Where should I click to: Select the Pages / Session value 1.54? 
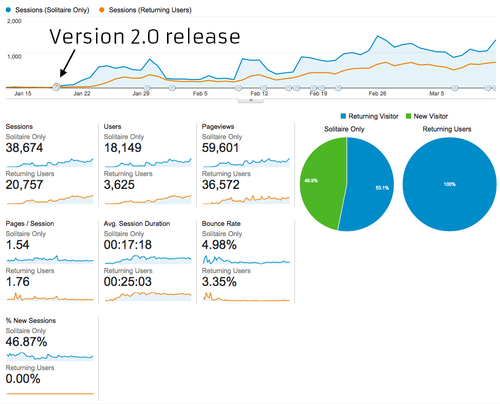coord(18,245)
